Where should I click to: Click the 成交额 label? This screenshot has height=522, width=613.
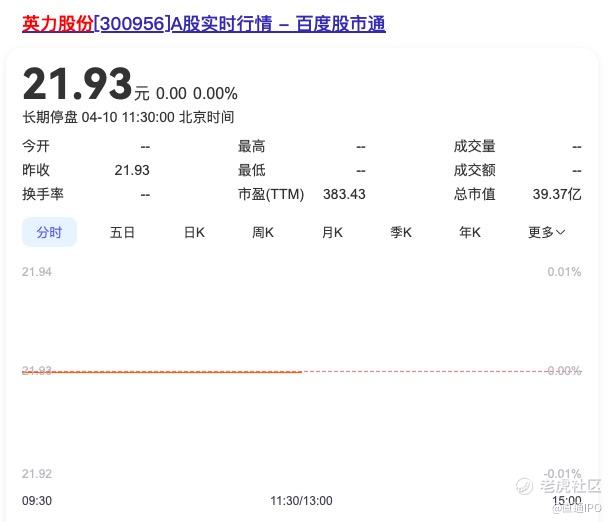click(x=474, y=170)
